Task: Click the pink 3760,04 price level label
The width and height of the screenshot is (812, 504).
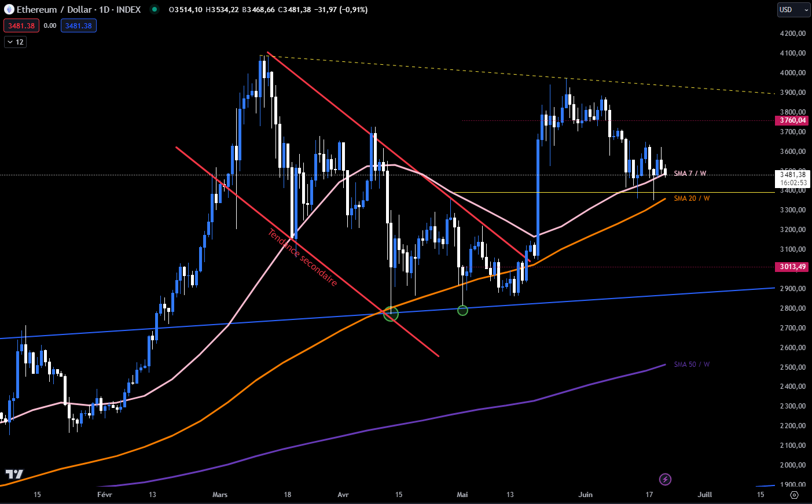Action: coord(792,120)
